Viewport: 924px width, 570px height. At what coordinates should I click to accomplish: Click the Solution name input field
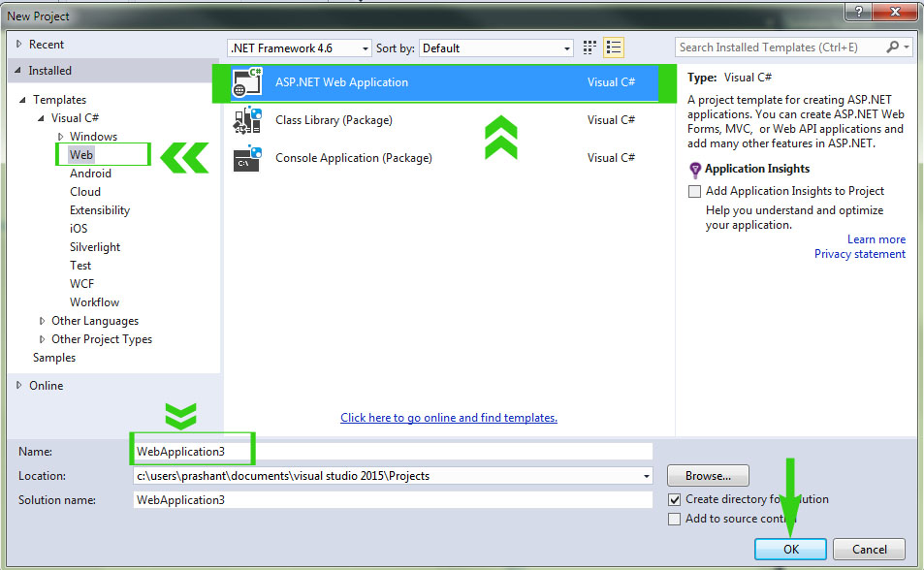point(393,500)
